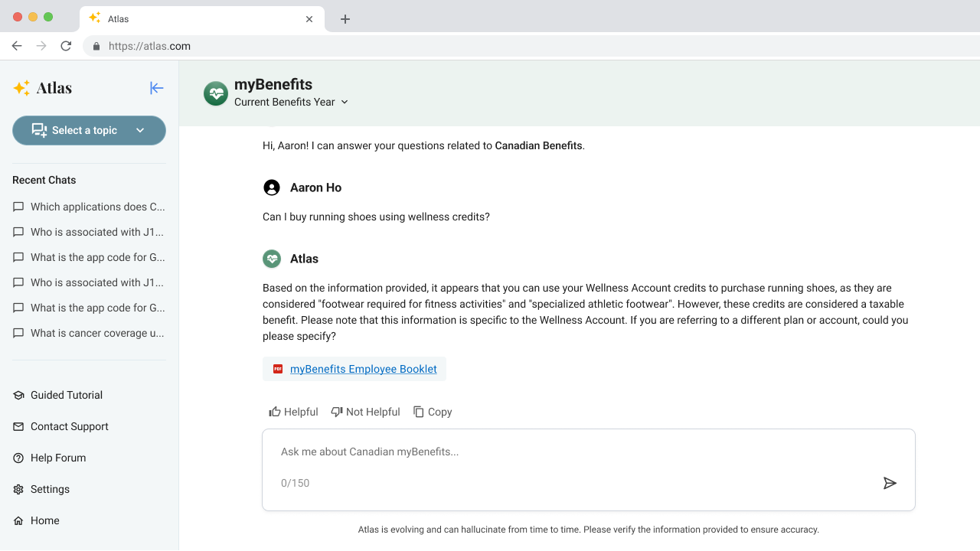Reload the page in the browser

66,46
